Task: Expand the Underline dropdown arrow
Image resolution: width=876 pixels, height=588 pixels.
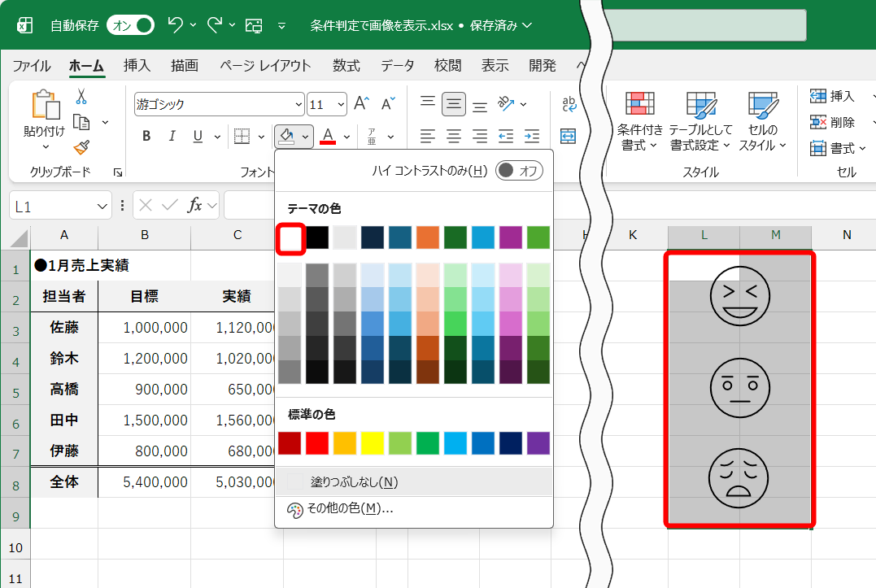Action: [217, 137]
